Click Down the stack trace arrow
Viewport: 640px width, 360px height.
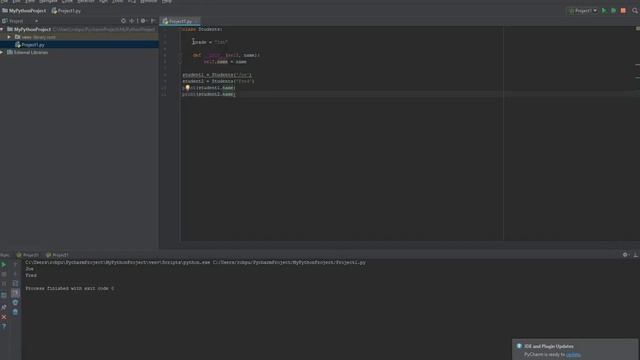point(15,274)
